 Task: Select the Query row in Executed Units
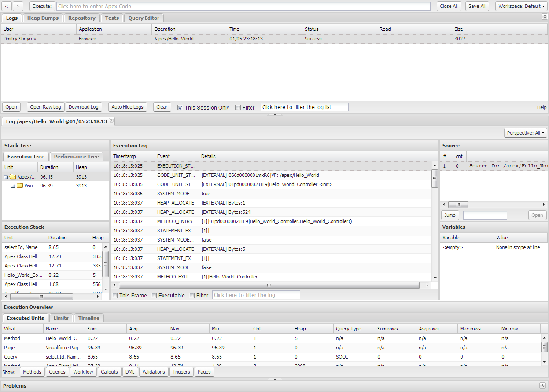click(271, 357)
